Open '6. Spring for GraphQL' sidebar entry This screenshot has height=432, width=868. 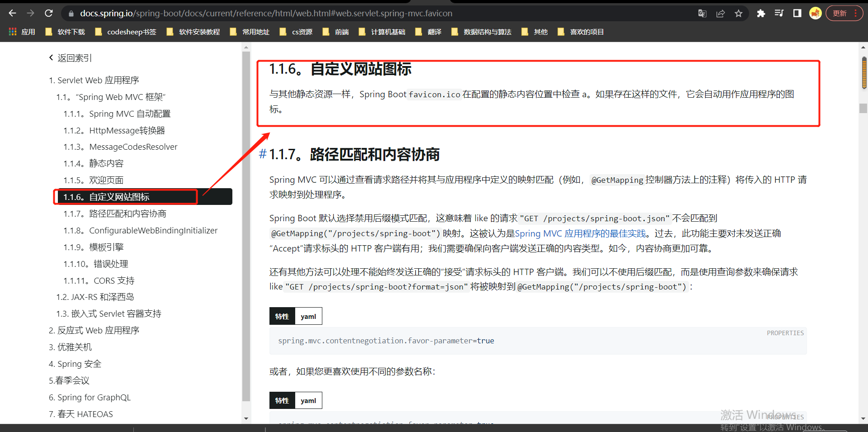[90, 397]
